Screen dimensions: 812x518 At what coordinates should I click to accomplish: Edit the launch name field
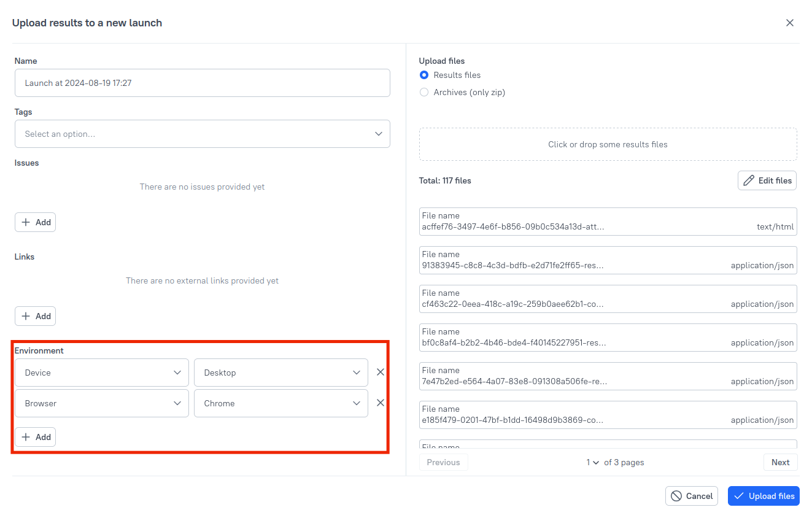[x=202, y=83]
